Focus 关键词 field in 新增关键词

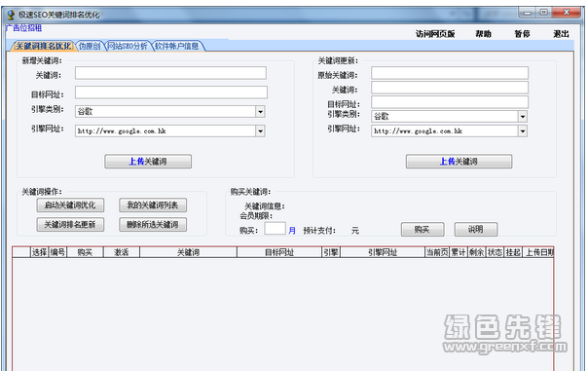coord(170,73)
